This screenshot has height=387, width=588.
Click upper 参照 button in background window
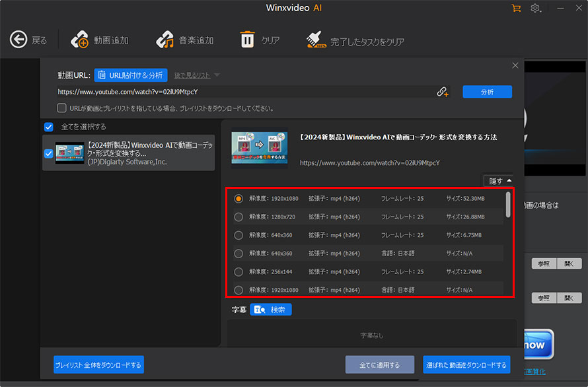(544, 264)
